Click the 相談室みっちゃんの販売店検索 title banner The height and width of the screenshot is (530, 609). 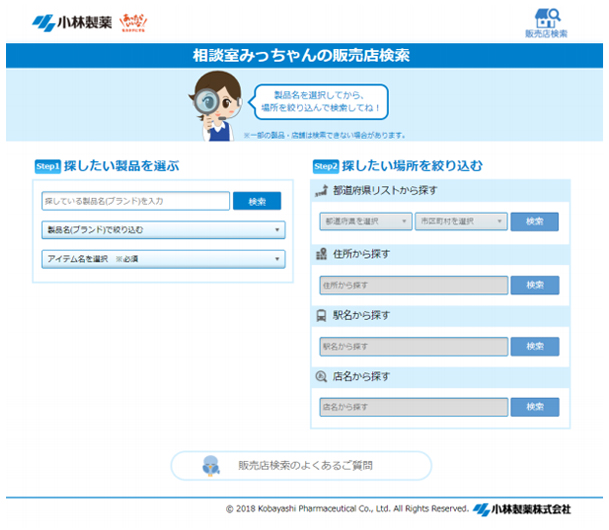(x=304, y=56)
